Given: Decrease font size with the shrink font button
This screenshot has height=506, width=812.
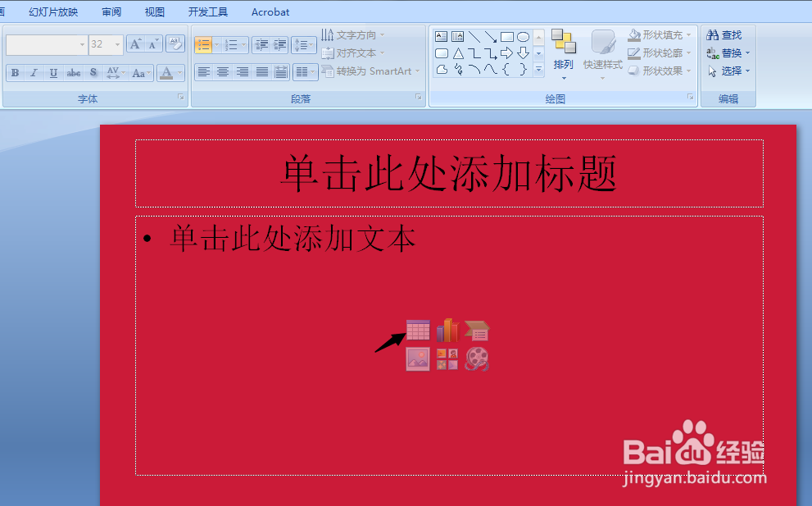Looking at the screenshot, I should tap(153, 44).
